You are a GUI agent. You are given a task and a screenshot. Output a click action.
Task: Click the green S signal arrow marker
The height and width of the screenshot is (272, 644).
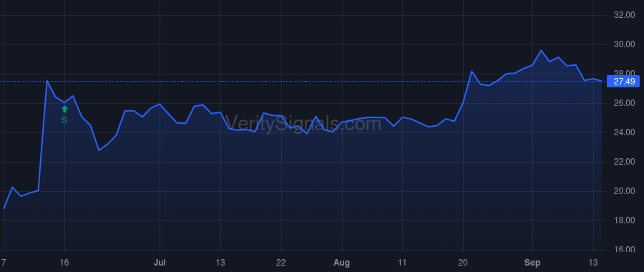(64, 109)
